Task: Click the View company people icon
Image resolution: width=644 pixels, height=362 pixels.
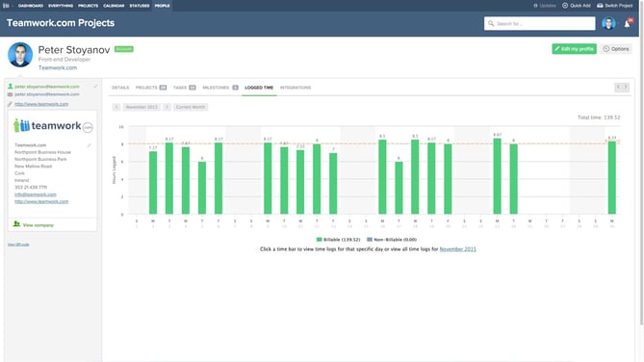Action: (x=16, y=224)
